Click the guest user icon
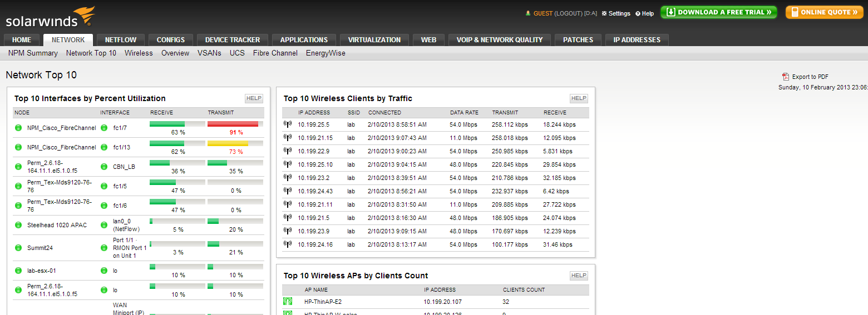 (528, 13)
